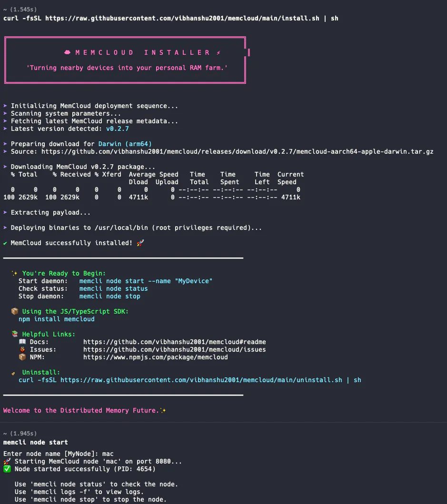This screenshot has height=504, width=447.
Task: Click the 'memcli node start --name "MyDevice"' command
Action: click(146, 281)
